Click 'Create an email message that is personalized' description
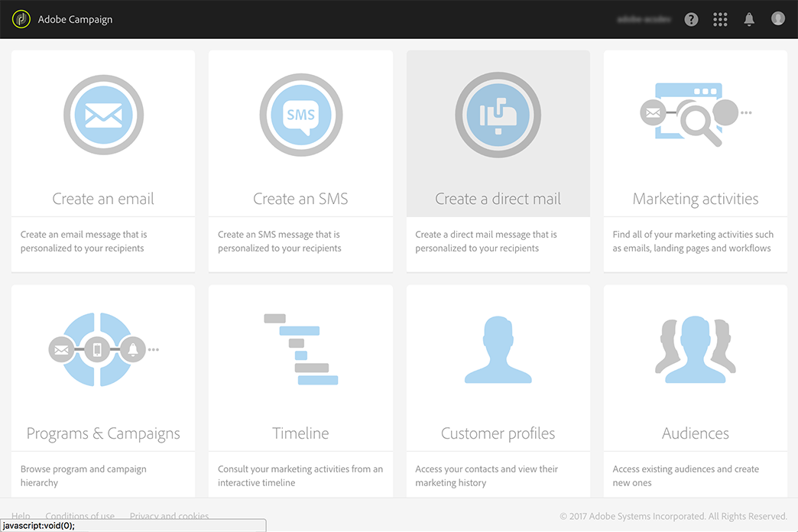 tap(83, 242)
